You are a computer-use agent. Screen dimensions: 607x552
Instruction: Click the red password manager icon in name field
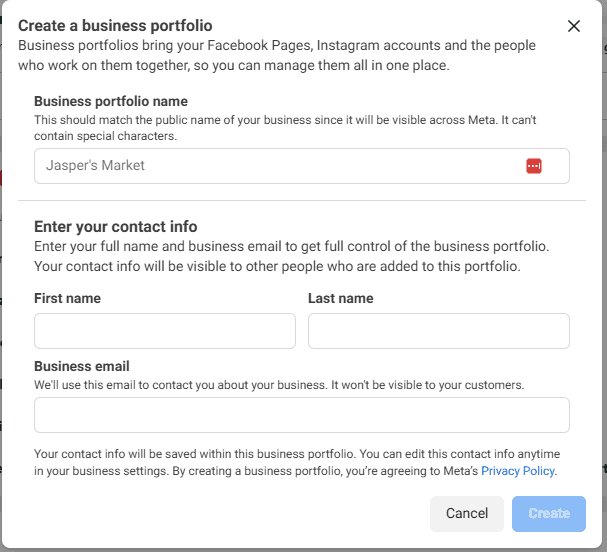point(534,166)
